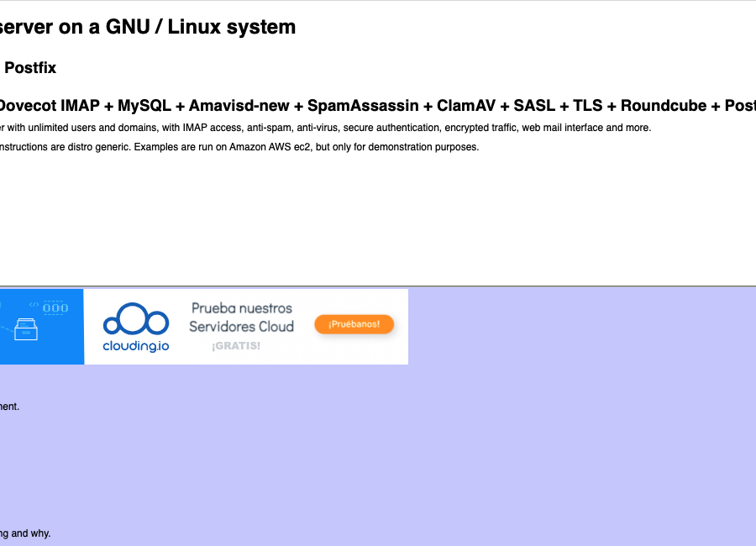This screenshot has width=756, height=546.
Task: Click the paragraph mentioning unlimited users and domains
Action: coord(324,128)
